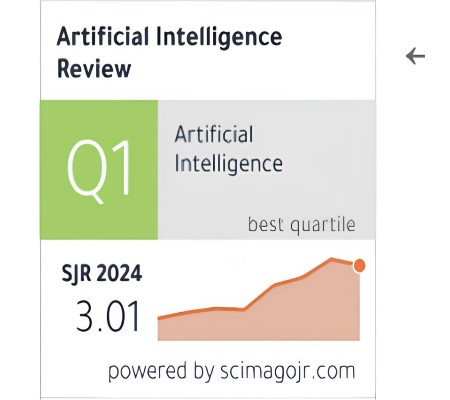Click the peak of the orange trend line

pos(332,259)
